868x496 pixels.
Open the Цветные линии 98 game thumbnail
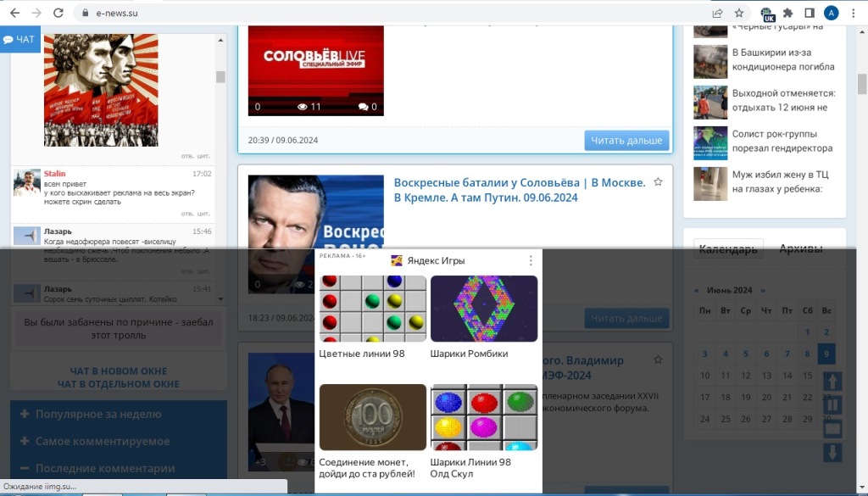(x=373, y=309)
